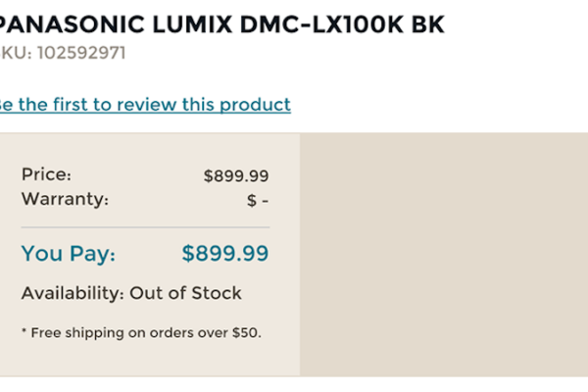
Task: Click the You Pay $899.99 total
Action: (x=225, y=254)
